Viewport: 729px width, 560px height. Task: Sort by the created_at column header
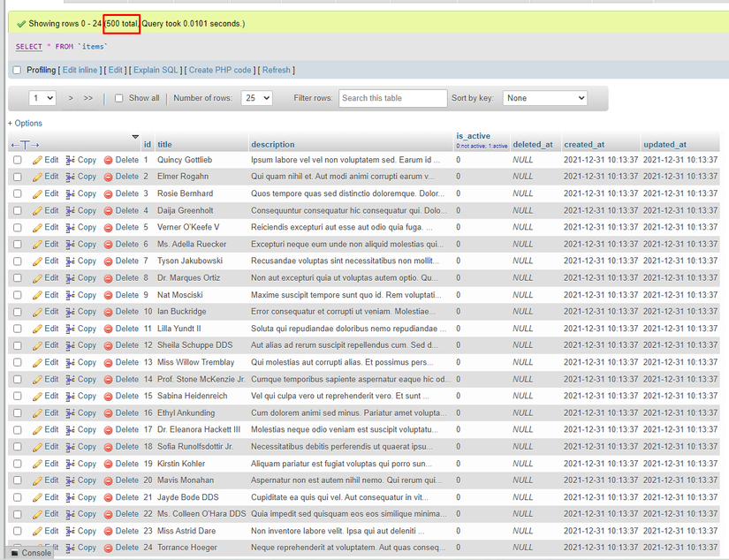click(x=584, y=145)
